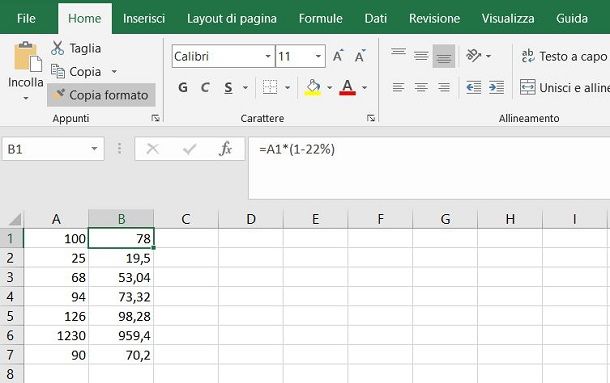
Task: Apply red font color A
Action: 347,88
